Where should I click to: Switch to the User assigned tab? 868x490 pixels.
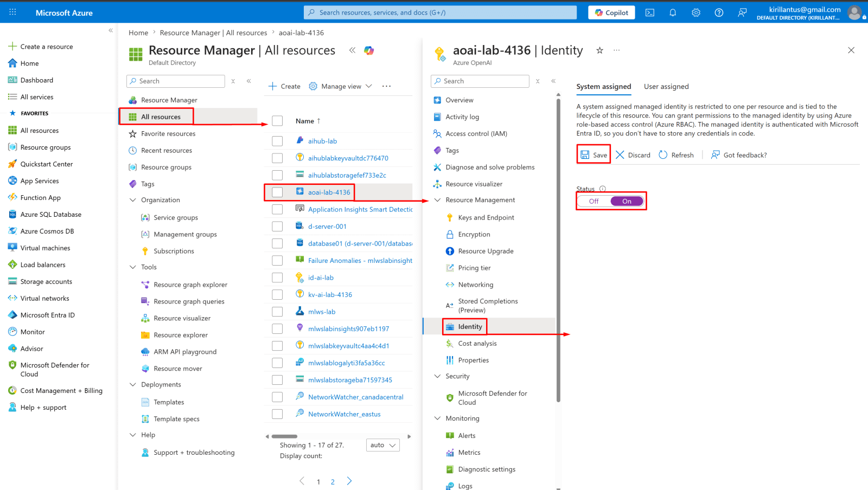coord(666,87)
